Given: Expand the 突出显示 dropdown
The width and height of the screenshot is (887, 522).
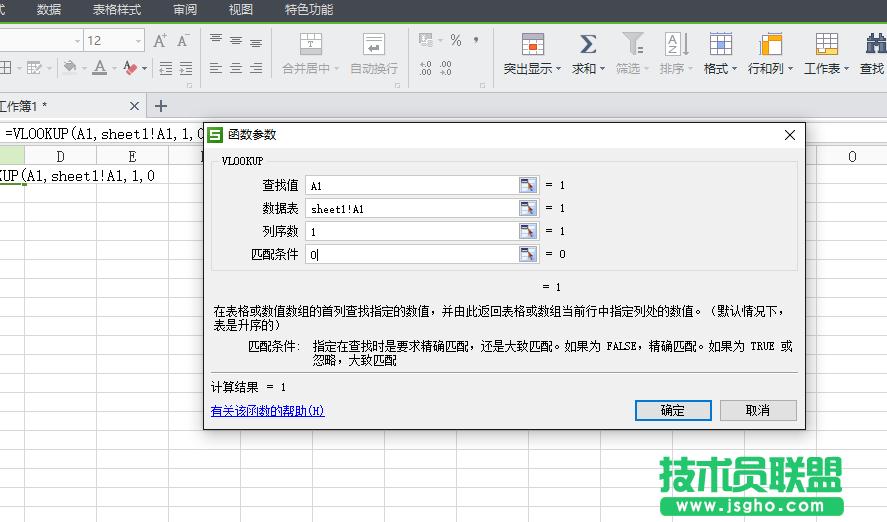Looking at the screenshot, I should (x=559, y=69).
